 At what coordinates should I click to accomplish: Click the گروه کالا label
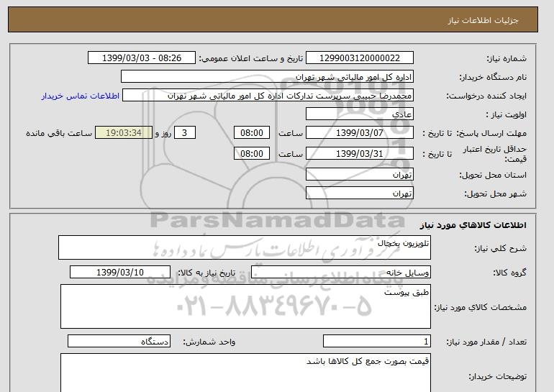(x=510, y=273)
